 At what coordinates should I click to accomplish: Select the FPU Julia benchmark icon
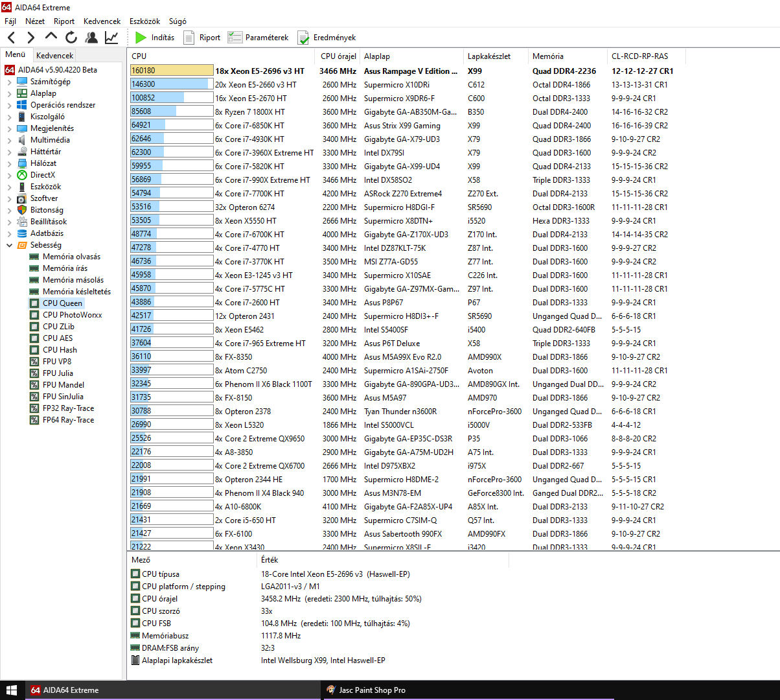[x=34, y=373]
